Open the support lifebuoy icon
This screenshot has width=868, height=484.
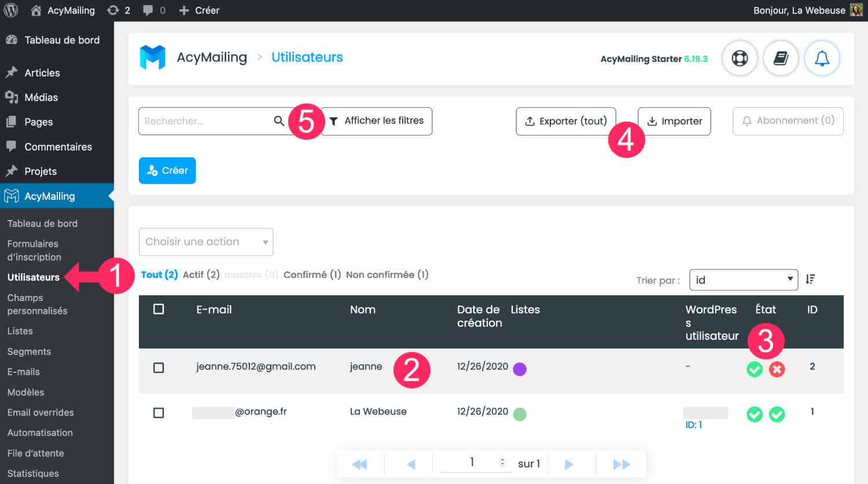click(x=740, y=58)
